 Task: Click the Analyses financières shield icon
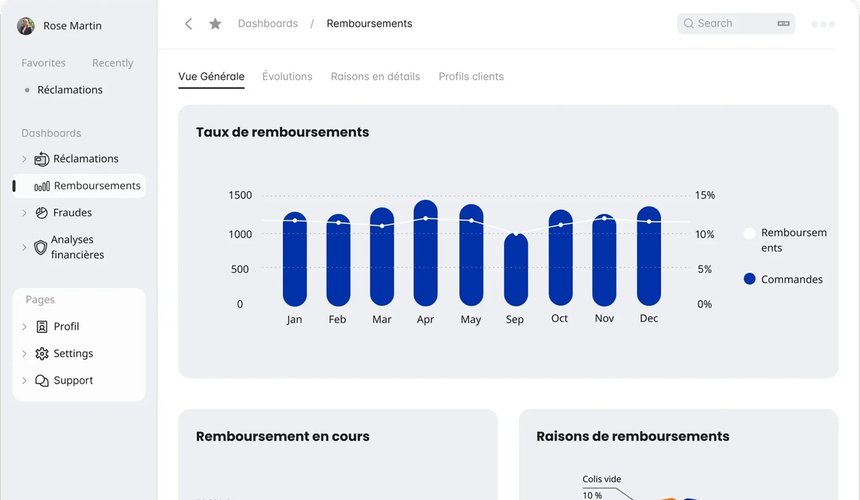[x=41, y=247]
